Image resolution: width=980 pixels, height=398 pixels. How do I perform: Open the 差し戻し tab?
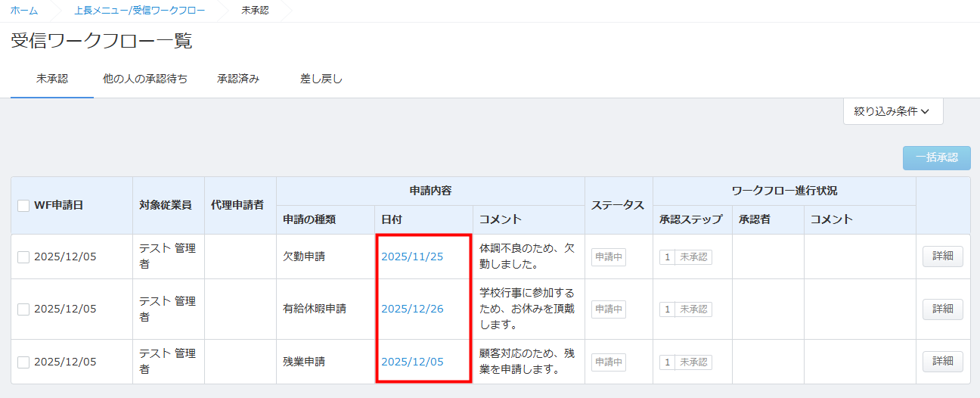(x=321, y=79)
